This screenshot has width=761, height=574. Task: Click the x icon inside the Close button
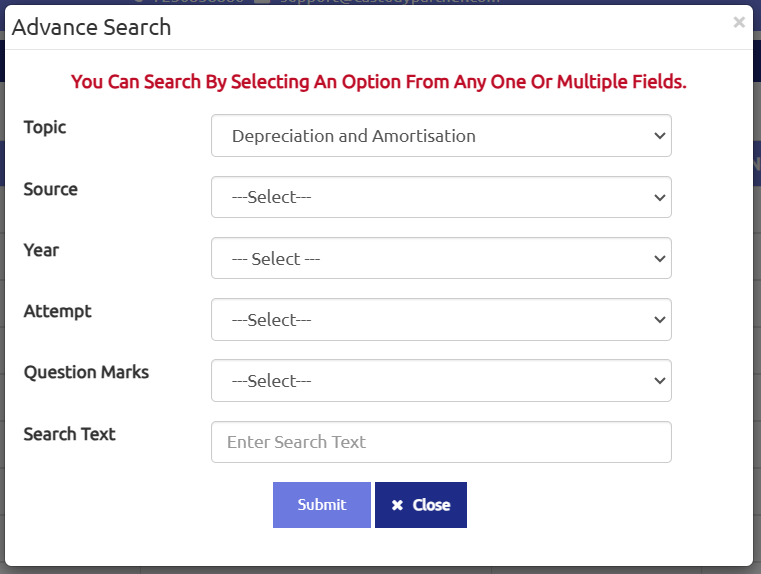[397, 505]
